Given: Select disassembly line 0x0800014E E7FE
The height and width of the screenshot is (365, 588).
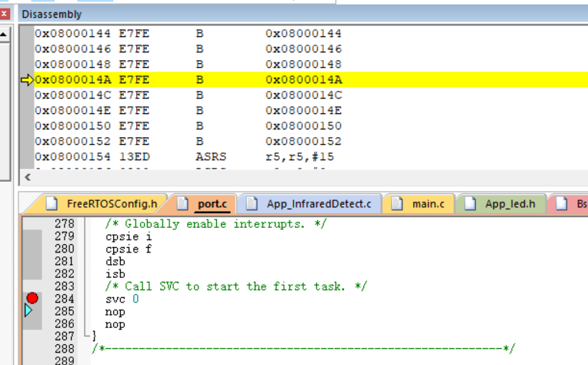Looking at the screenshot, I should coord(311,110).
